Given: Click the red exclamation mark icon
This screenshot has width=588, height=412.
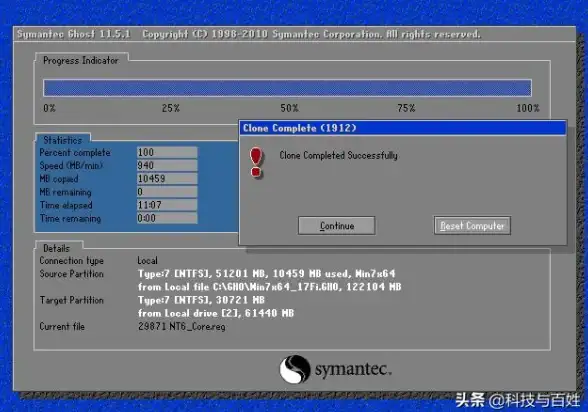Looking at the screenshot, I should tap(256, 162).
